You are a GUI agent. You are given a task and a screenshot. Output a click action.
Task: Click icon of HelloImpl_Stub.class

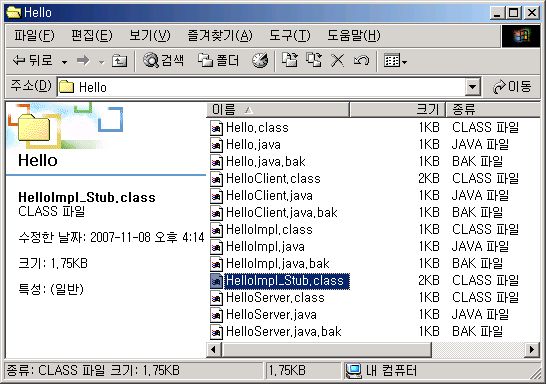tap(216, 281)
